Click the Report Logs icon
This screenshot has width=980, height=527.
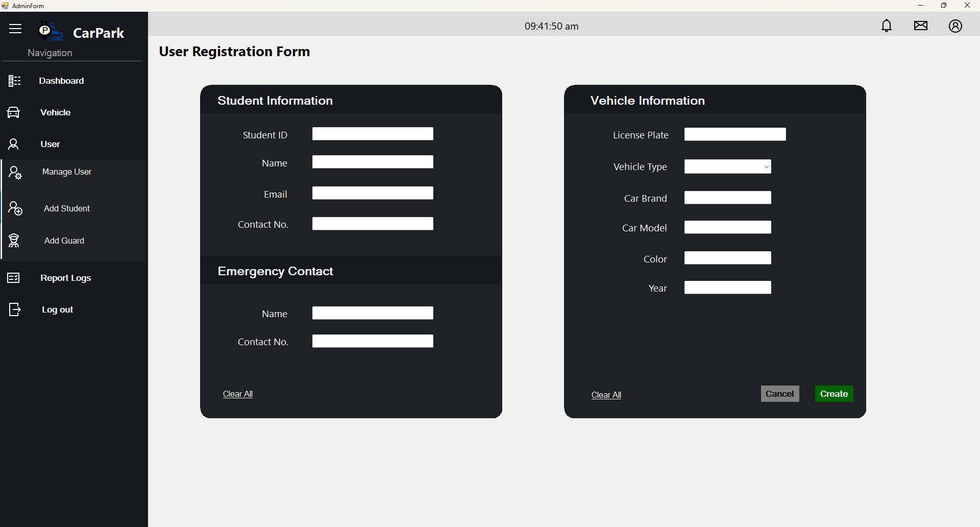[x=14, y=278]
